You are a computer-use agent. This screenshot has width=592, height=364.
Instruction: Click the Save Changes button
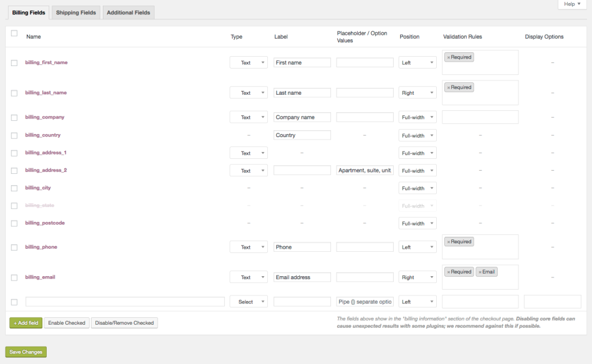point(26,352)
